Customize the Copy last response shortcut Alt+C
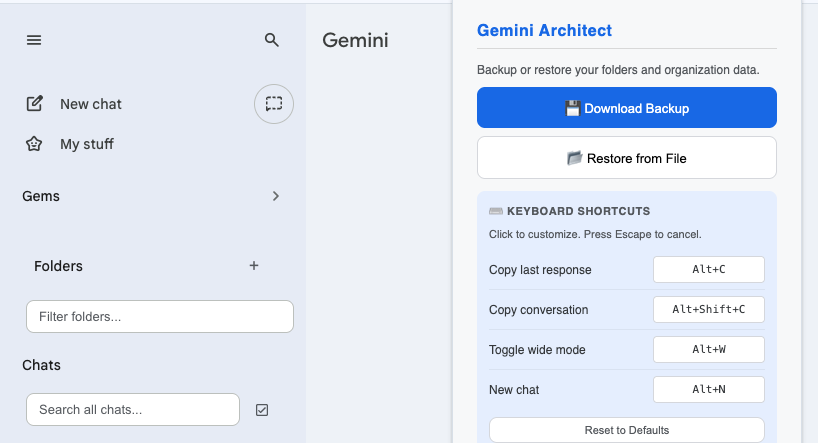 click(708, 269)
